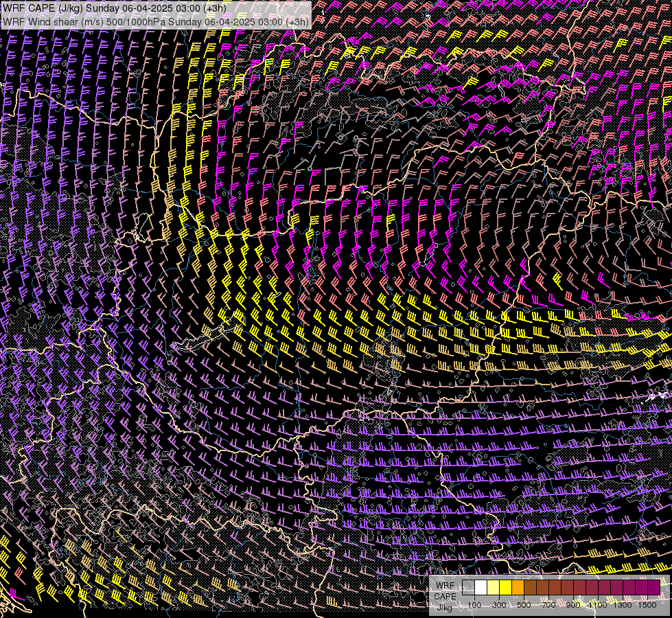
Task: Click the white CAPE legend swatch
Action: [x=481, y=588]
